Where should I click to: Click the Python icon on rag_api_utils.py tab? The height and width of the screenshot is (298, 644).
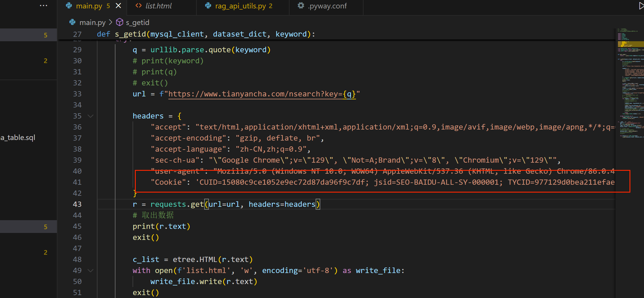pyautogui.click(x=208, y=6)
